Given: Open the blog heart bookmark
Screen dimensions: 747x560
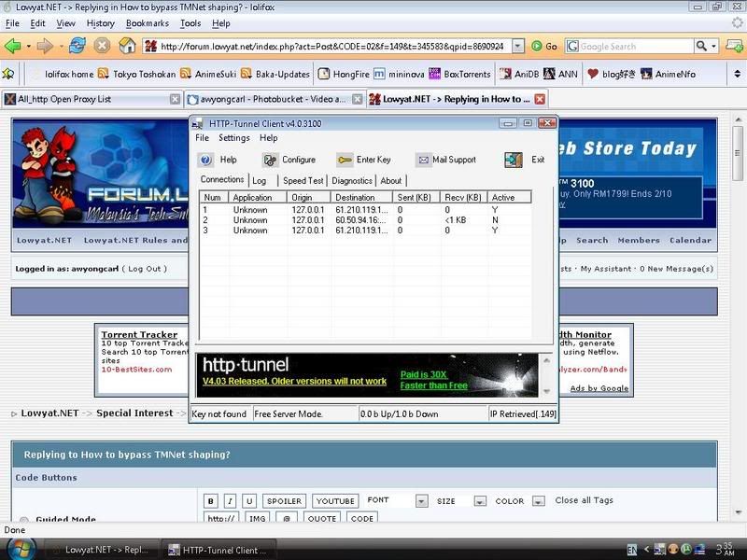Looking at the screenshot, I should (612, 74).
